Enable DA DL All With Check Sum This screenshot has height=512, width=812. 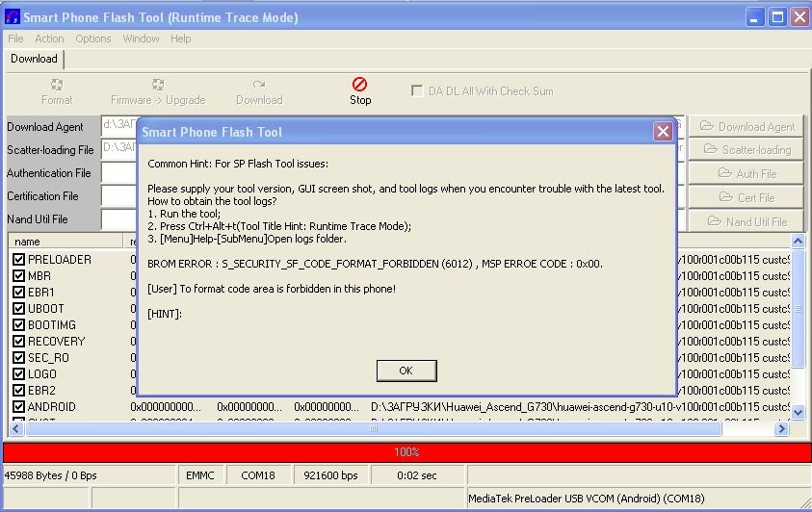pyautogui.click(x=417, y=90)
